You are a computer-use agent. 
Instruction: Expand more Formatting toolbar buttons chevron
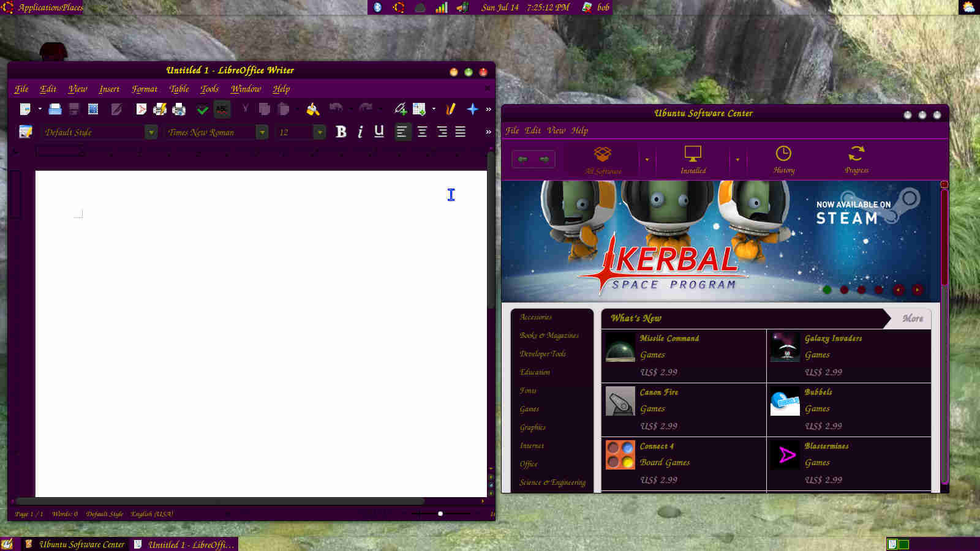tap(488, 132)
